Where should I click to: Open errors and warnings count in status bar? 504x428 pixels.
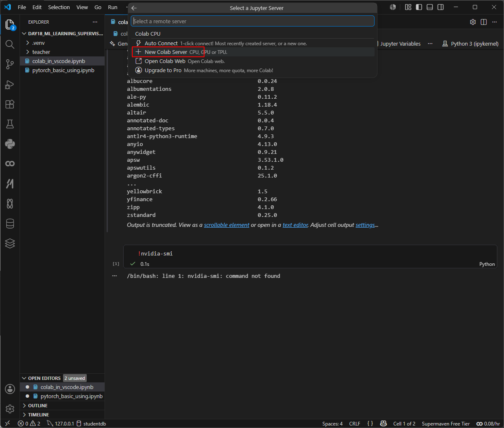29,423
